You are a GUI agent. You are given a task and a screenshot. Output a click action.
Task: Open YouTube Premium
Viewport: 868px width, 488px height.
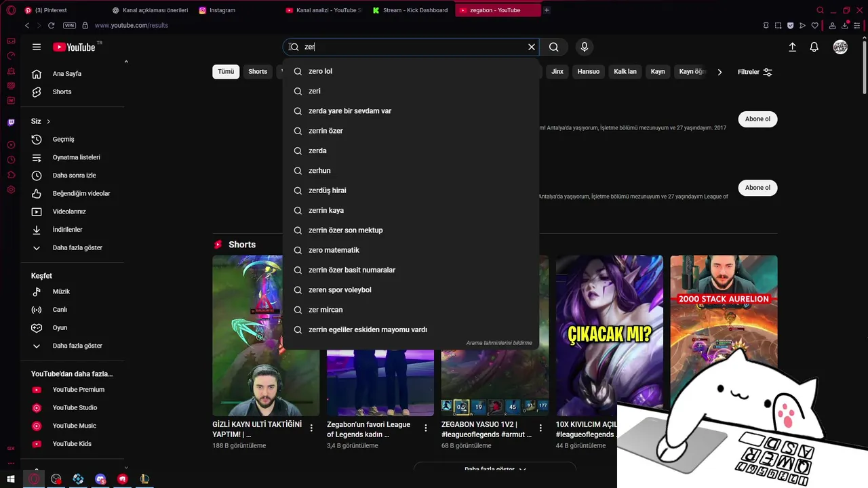[x=73, y=390]
